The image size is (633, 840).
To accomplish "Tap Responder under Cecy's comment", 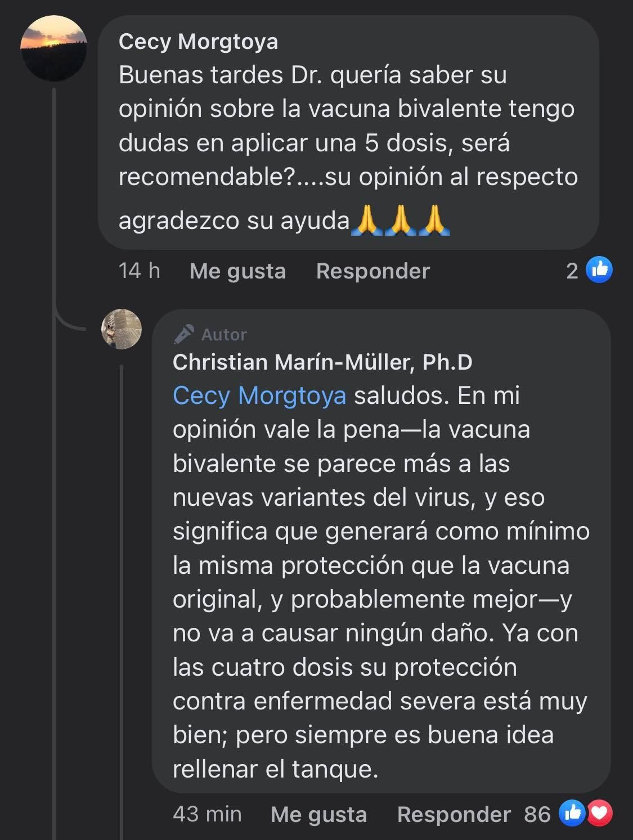I will 372,271.
